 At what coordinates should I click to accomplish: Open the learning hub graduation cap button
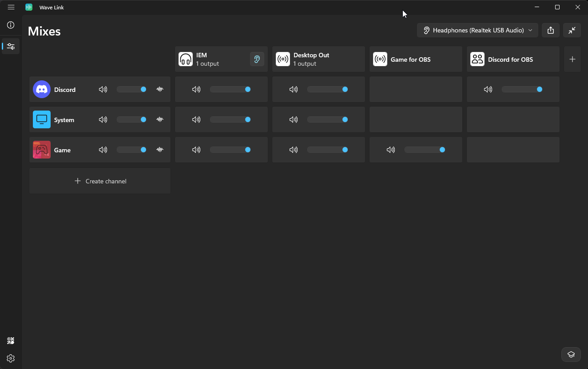coord(571,354)
